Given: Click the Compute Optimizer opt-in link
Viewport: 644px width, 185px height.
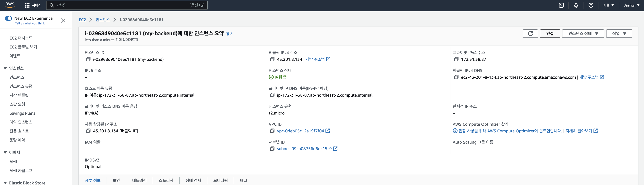Looking at the screenshot, I should click(x=510, y=131).
